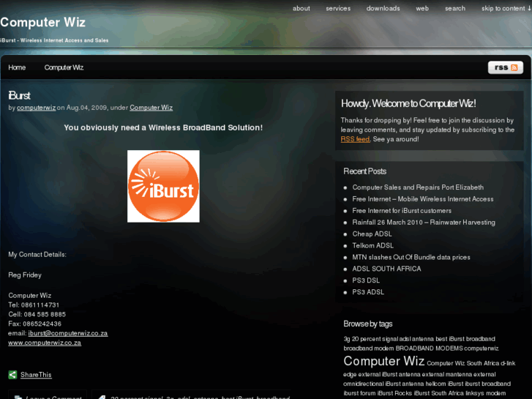Select the external iBurst antenna tag
Image resolution: width=532 pixels, height=399 pixels.
coord(389,374)
